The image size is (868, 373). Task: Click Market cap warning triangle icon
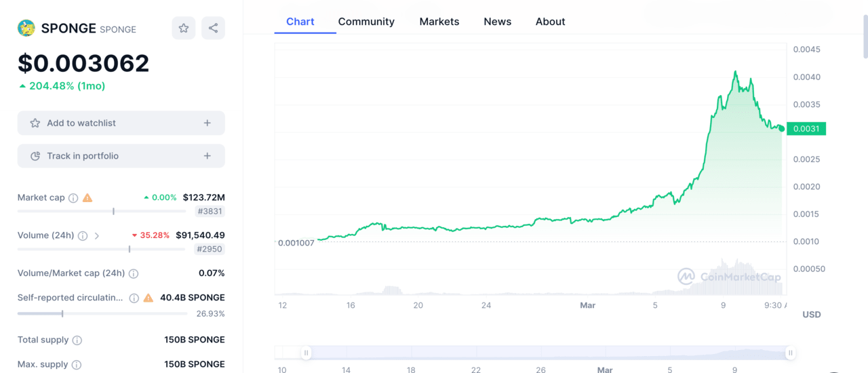(x=87, y=198)
